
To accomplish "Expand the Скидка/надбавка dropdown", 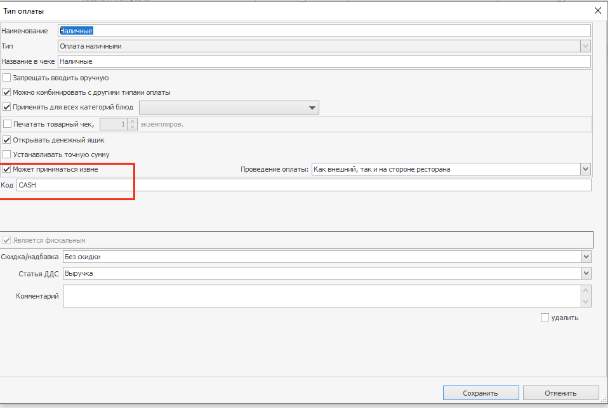I will click(585, 256).
